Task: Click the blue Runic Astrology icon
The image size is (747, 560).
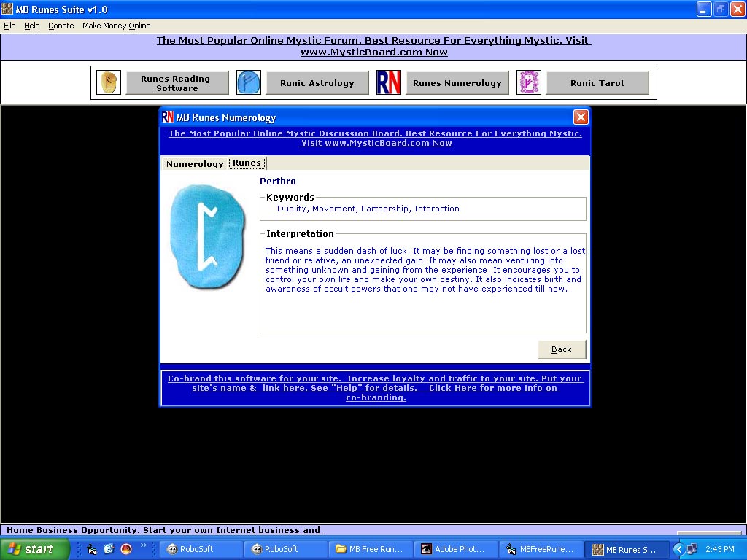Action: coord(249,82)
